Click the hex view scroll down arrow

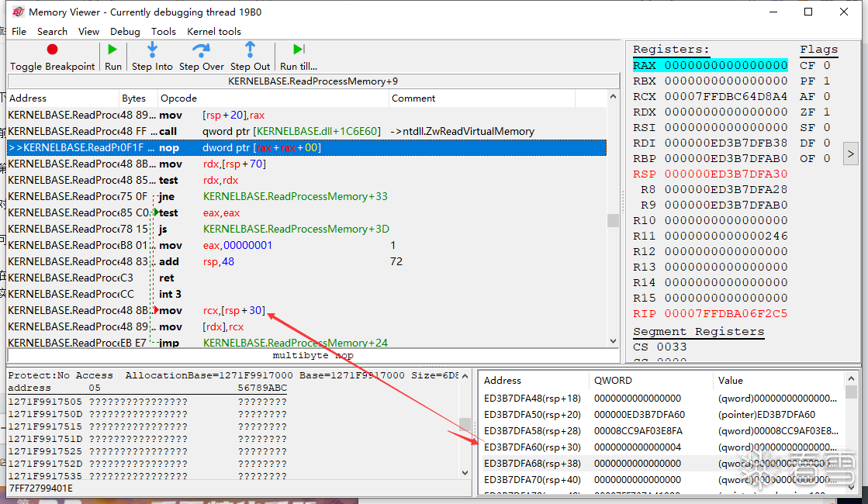[x=465, y=473]
